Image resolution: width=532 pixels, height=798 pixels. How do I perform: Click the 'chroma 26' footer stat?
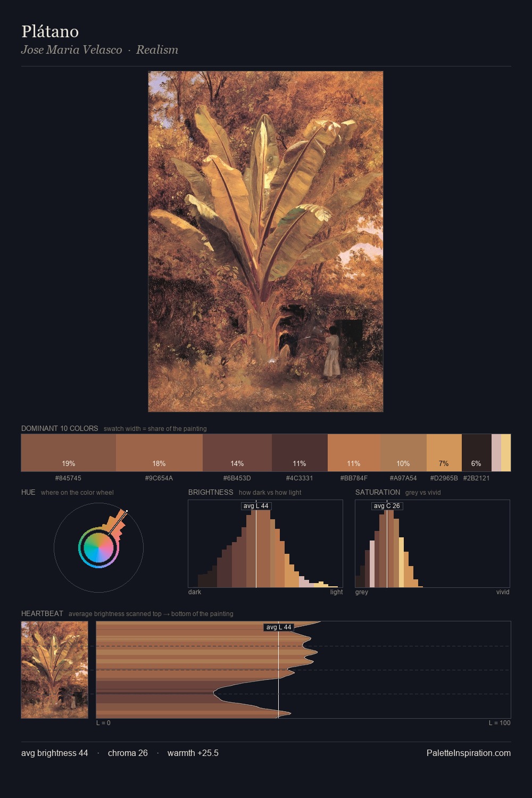(128, 753)
